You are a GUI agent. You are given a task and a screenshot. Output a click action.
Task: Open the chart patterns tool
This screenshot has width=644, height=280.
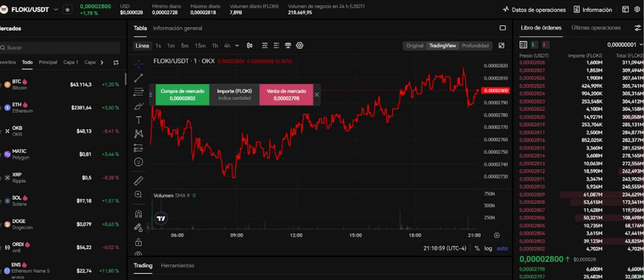138,133
